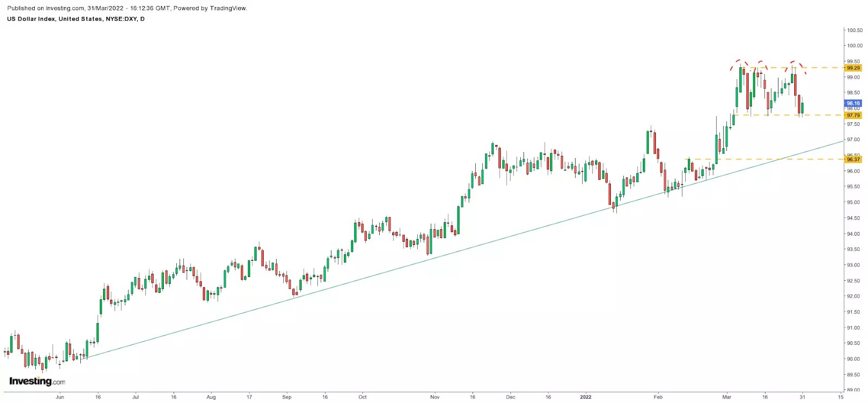Image resolution: width=868 pixels, height=403 pixels.
Task: Click the 98.50 price axis label
Action: 853,93
